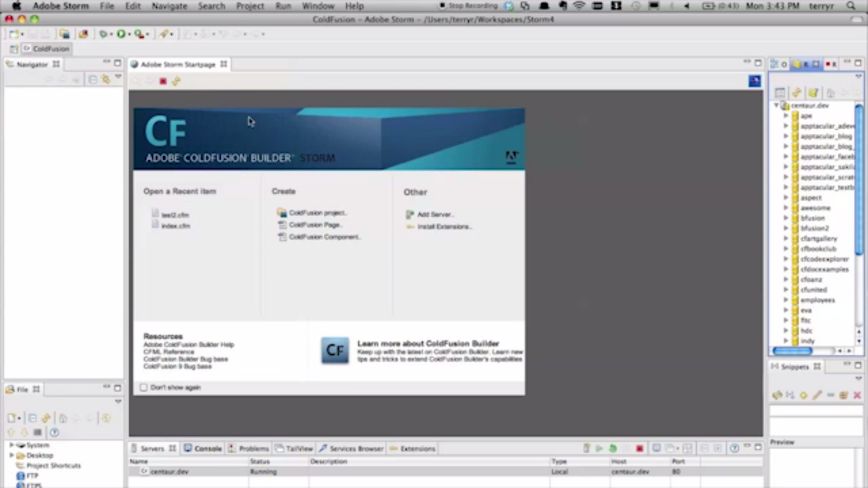Expand the aspect folder
Screen dimensions: 868x488
click(786, 197)
